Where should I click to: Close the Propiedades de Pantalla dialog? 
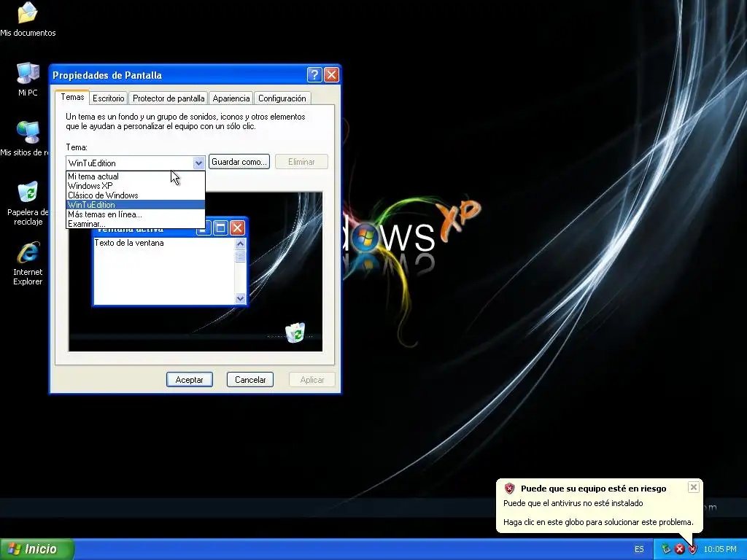point(331,75)
